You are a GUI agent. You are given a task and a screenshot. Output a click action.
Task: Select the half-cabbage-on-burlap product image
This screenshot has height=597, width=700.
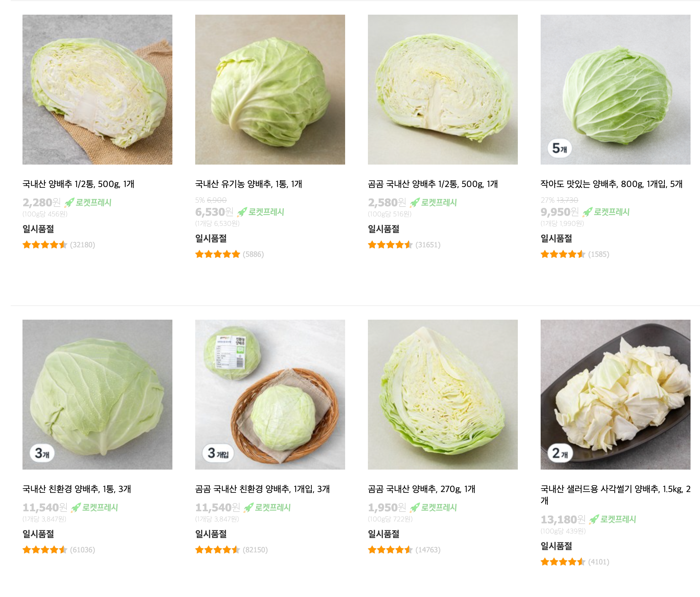click(x=97, y=90)
